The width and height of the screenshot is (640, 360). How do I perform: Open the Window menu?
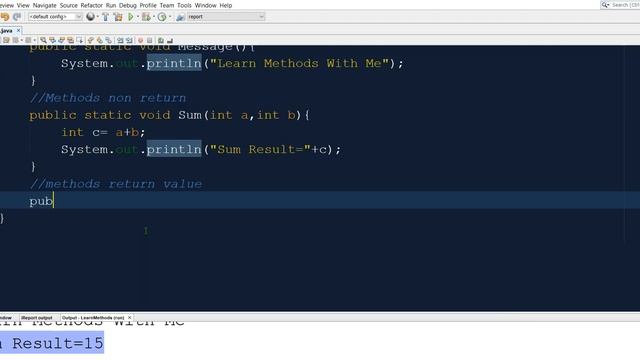tap(205, 5)
